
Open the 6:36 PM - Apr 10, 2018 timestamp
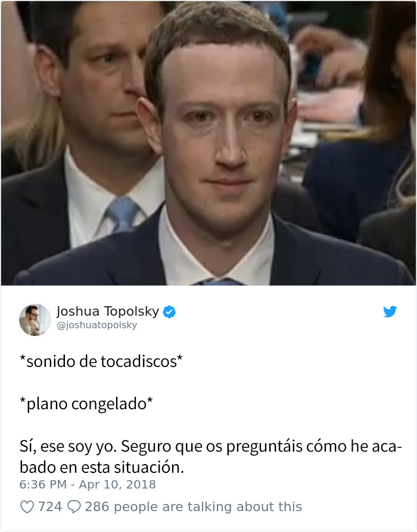[88, 484]
